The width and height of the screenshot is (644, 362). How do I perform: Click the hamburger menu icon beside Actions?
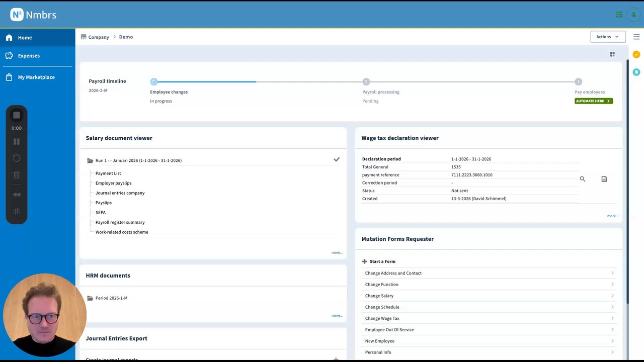(x=636, y=37)
